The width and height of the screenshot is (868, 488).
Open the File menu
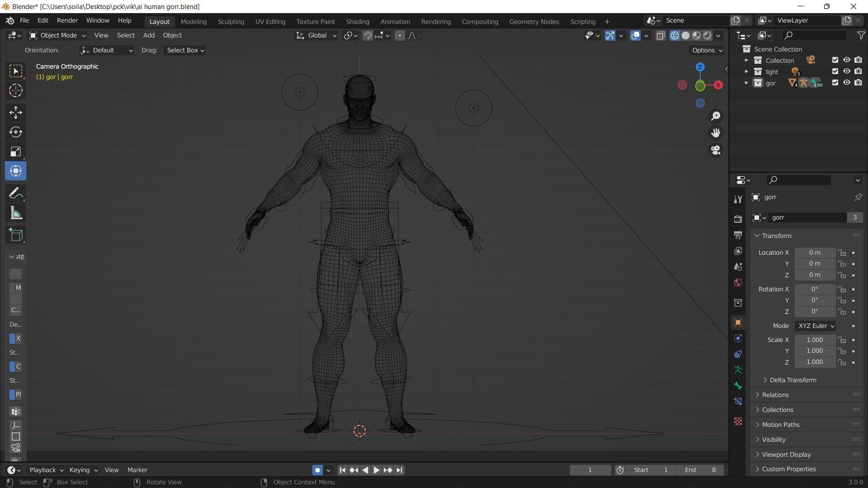[x=24, y=20]
